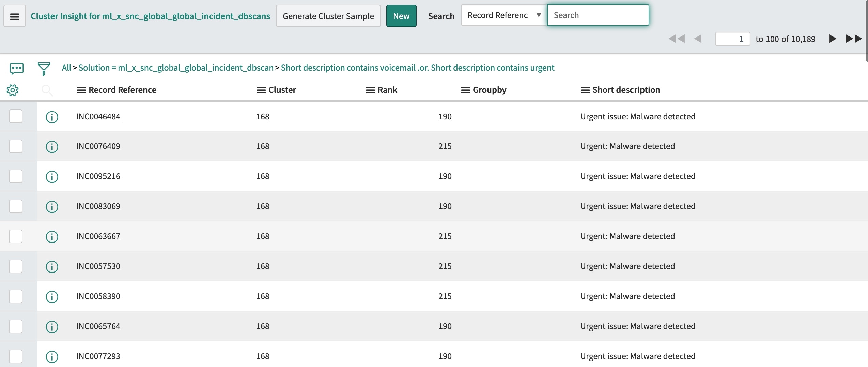Check the row checkbox for INC0063667
This screenshot has width=868, height=367.
pyautogui.click(x=15, y=236)
